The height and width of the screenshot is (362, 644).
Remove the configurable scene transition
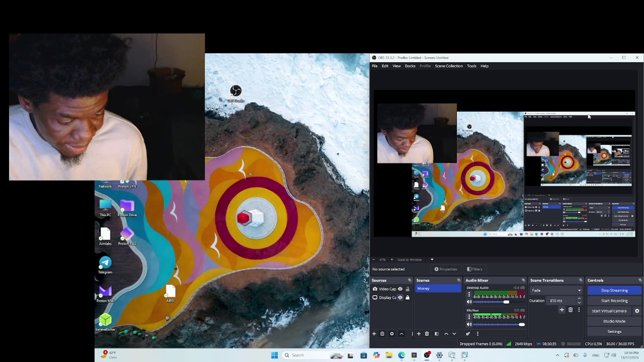point(571,310)
